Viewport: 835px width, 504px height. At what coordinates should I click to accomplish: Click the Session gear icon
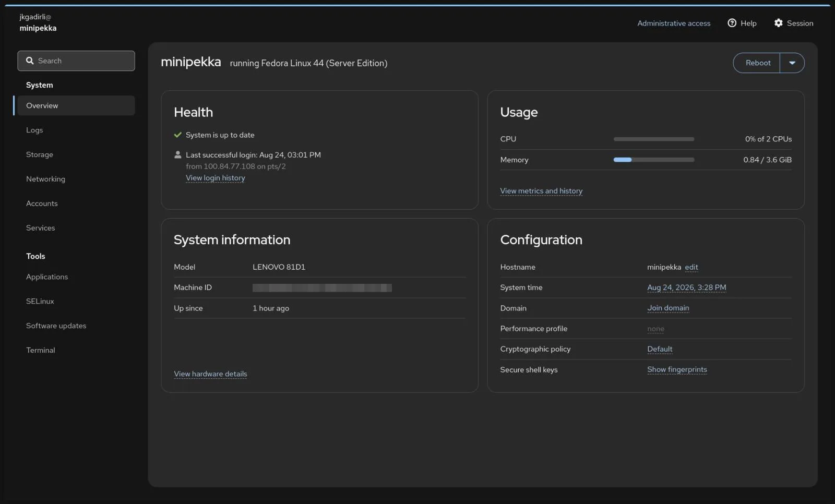tap(778, 23)
